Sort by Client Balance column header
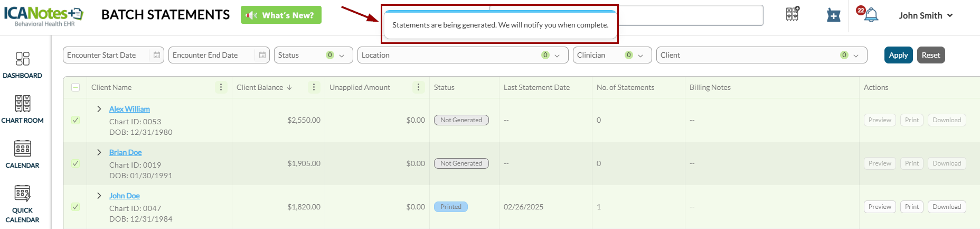 [260, 87]
